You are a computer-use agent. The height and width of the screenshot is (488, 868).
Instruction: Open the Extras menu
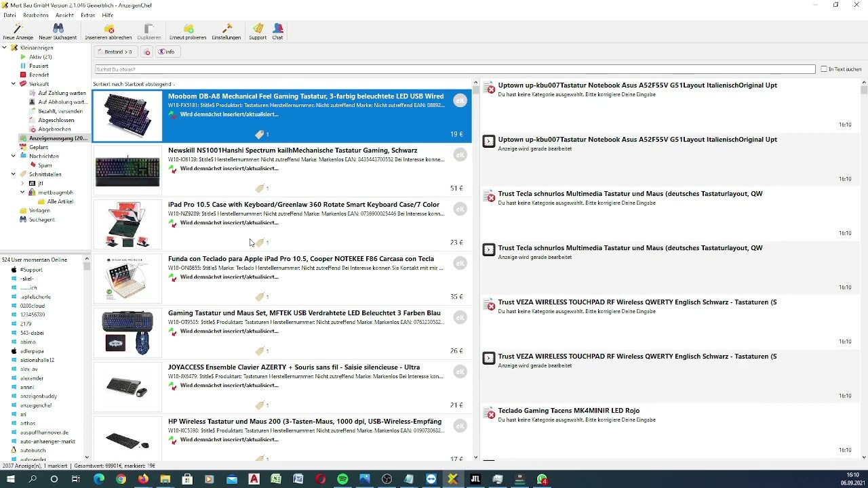point(87,15)
